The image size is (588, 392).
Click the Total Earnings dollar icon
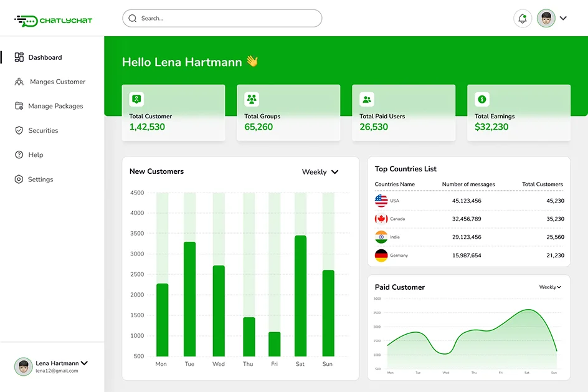click(481, 98)
